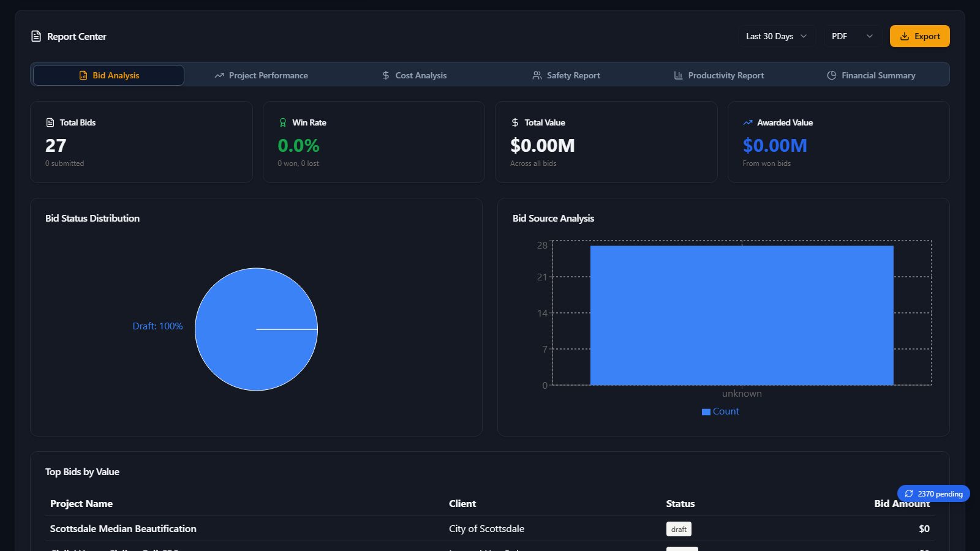
Task: Click the Total Value dollar sign icon
Action: click(515, 122)
